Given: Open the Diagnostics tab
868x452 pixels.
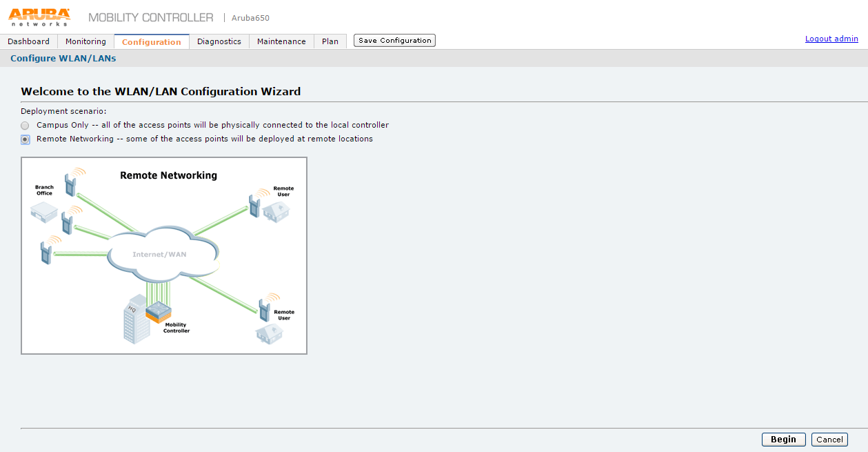Looking at the screenshot, I should pos(219,41).
